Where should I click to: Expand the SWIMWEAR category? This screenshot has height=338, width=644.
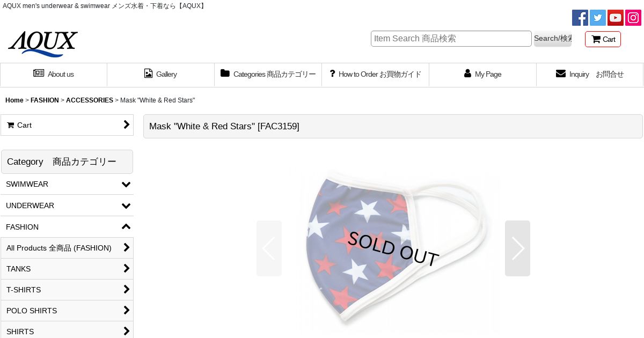tap(67, 184)
